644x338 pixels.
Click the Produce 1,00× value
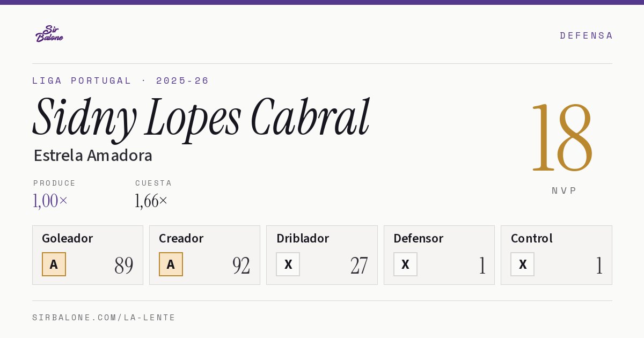50,201
